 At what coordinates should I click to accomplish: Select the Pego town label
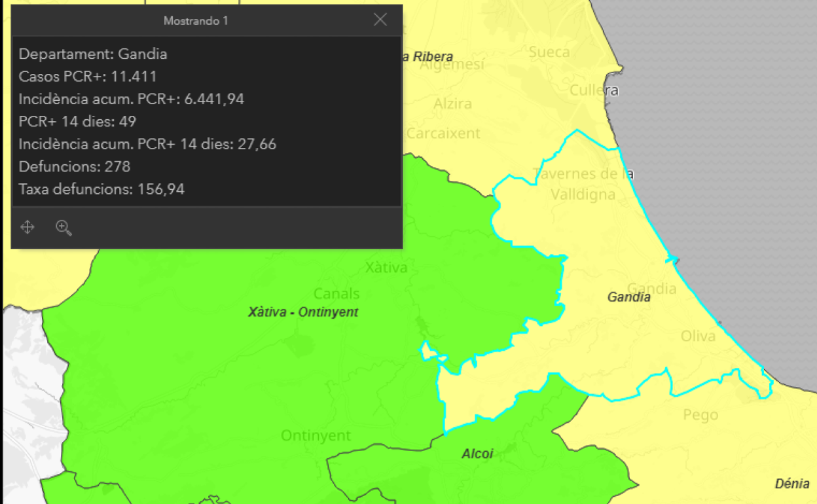700,415
